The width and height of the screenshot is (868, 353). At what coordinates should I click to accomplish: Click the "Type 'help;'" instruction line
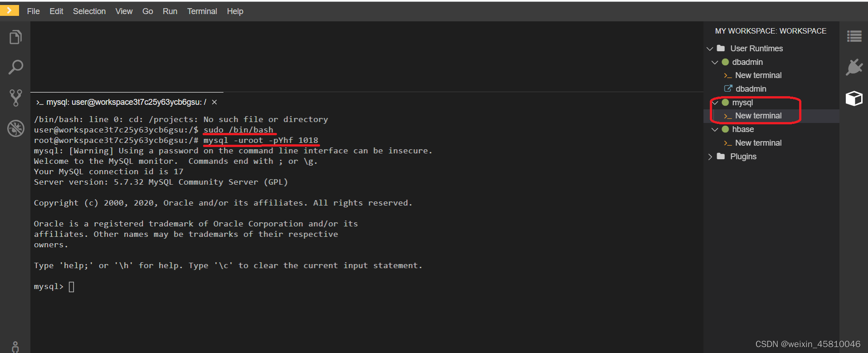tap(228, 265)
